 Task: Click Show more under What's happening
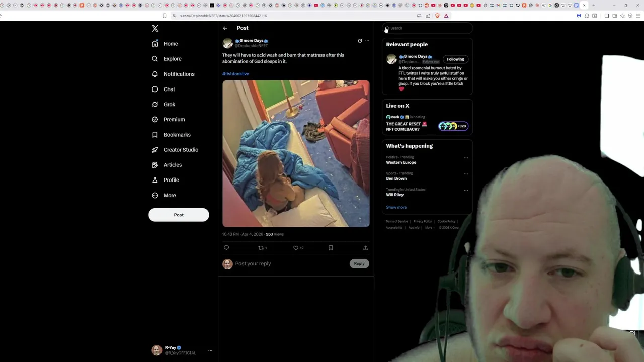click(396, 207)
